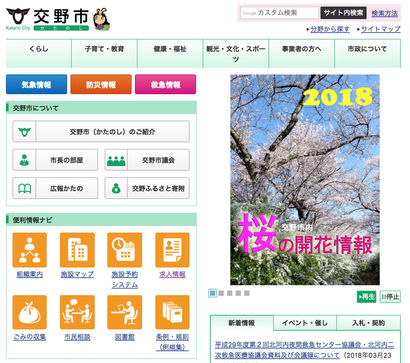The height and width of the screenshot is (363, 410).
Task: Open the くらし navigation menu
Action: tap(39, 54)
